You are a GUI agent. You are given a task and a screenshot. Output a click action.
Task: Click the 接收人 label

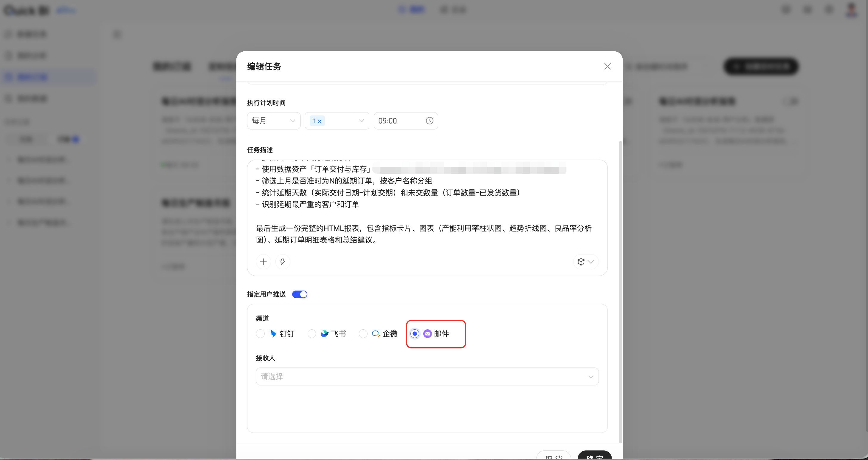click(266, 358)
